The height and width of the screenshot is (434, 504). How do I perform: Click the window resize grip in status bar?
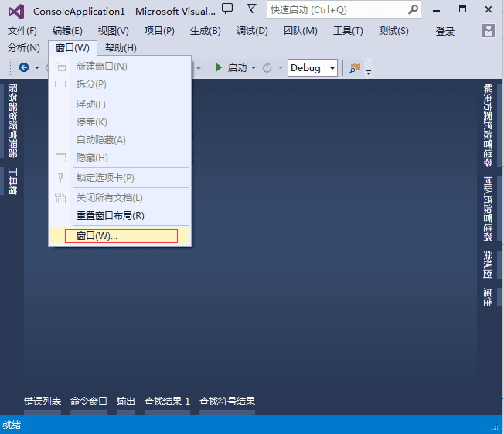click(495, 428)
